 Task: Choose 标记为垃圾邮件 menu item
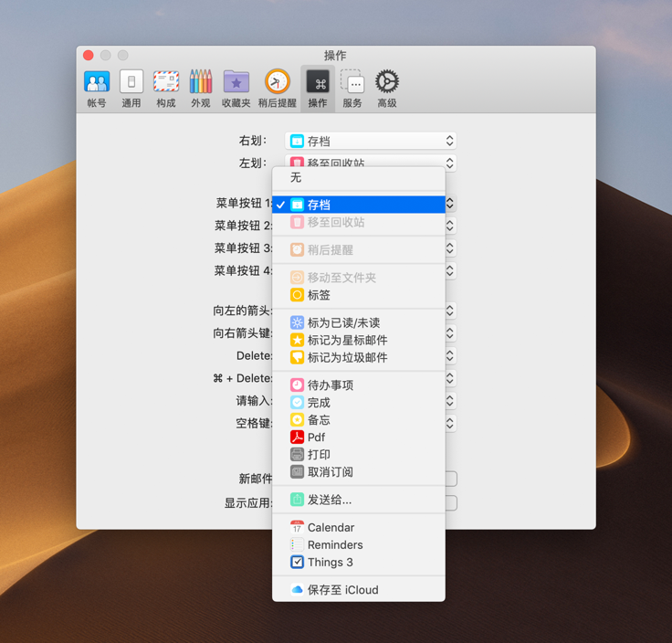coord(359,357)
